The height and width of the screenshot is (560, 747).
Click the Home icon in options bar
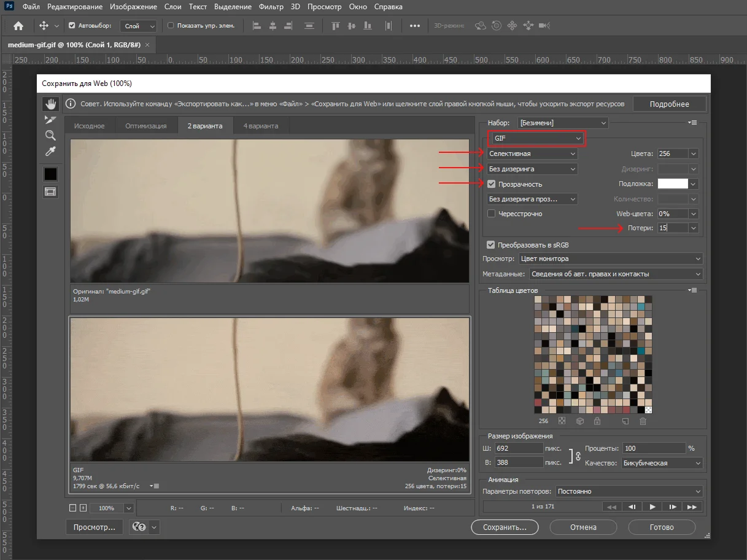(x=18, y=26)
